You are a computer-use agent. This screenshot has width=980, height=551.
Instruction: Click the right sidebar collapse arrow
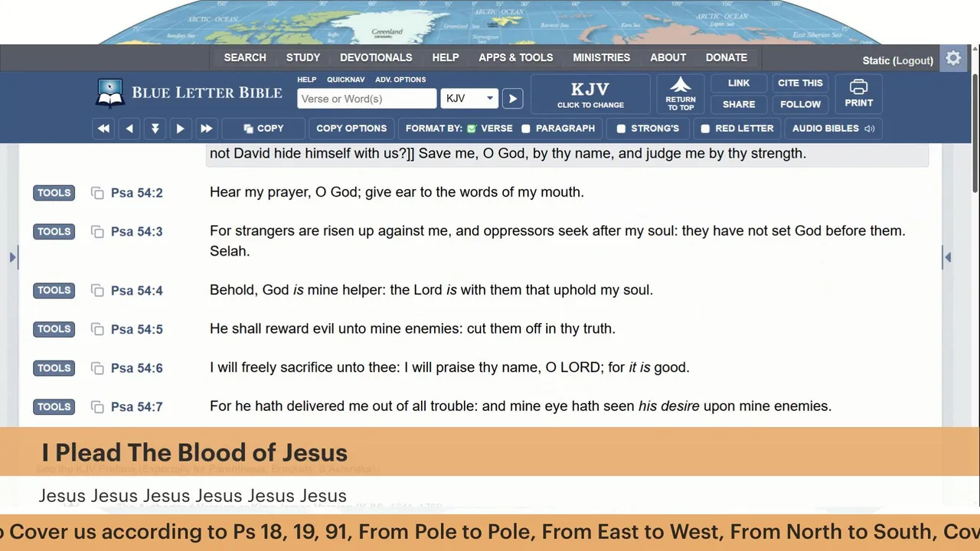947,258
